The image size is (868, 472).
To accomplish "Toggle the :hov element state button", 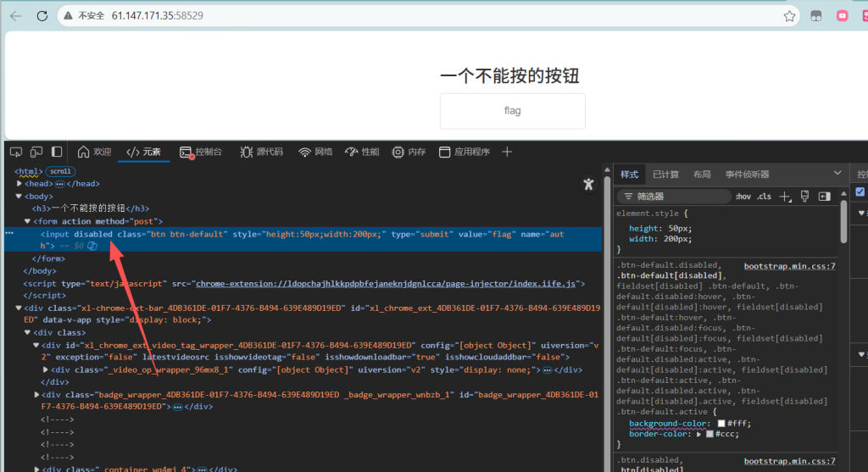I will [743, 197].
